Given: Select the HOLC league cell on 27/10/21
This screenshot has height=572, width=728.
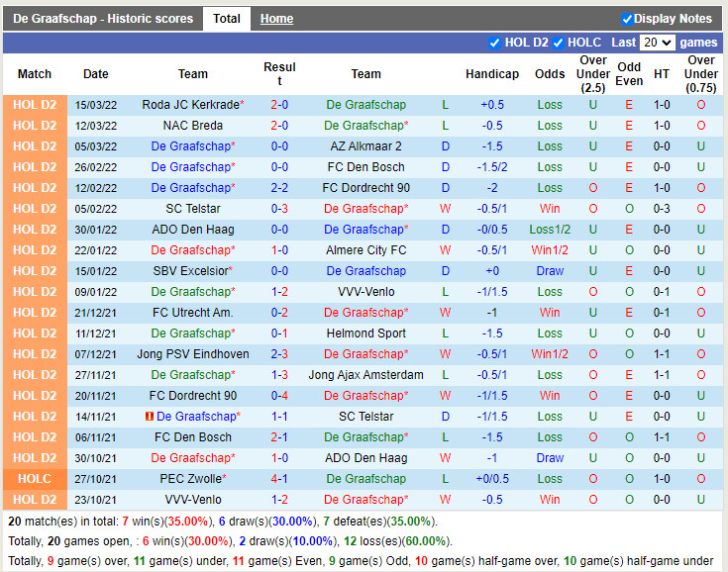Looking at the screenshot, I should click(x=35, y=479).
